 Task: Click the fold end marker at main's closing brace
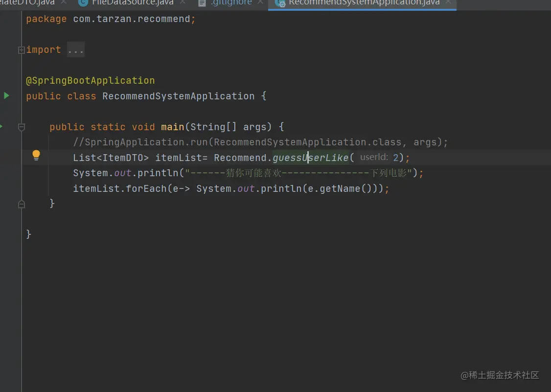pos(22,204)
